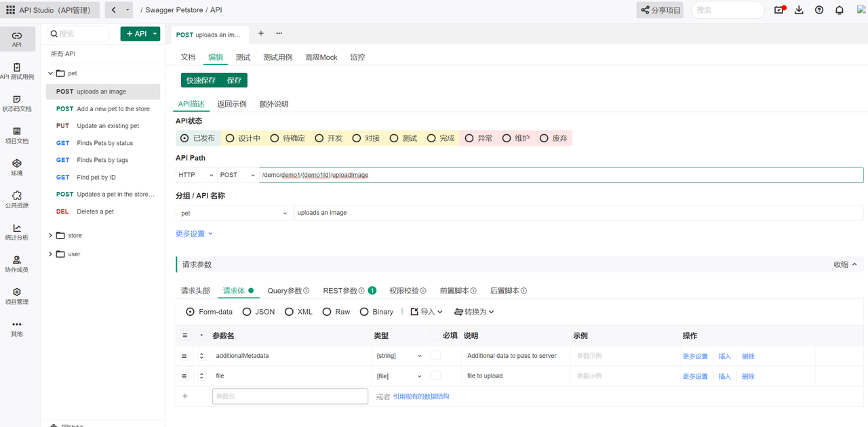Expand the pet folder's type dropdown showing [string]

[x=399, y=355]
